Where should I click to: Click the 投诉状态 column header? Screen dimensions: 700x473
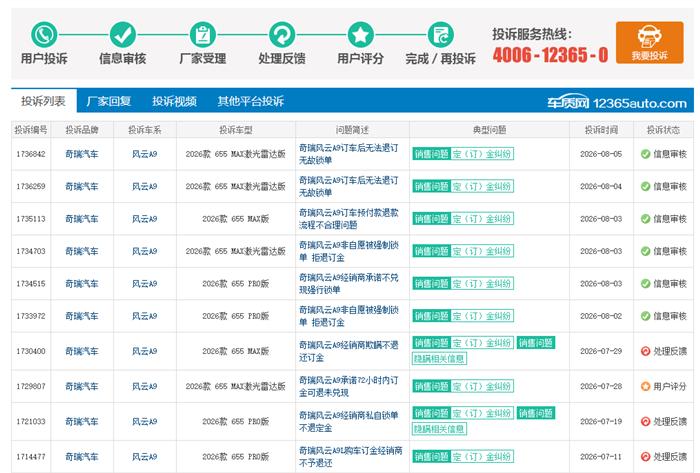(663, 130)
